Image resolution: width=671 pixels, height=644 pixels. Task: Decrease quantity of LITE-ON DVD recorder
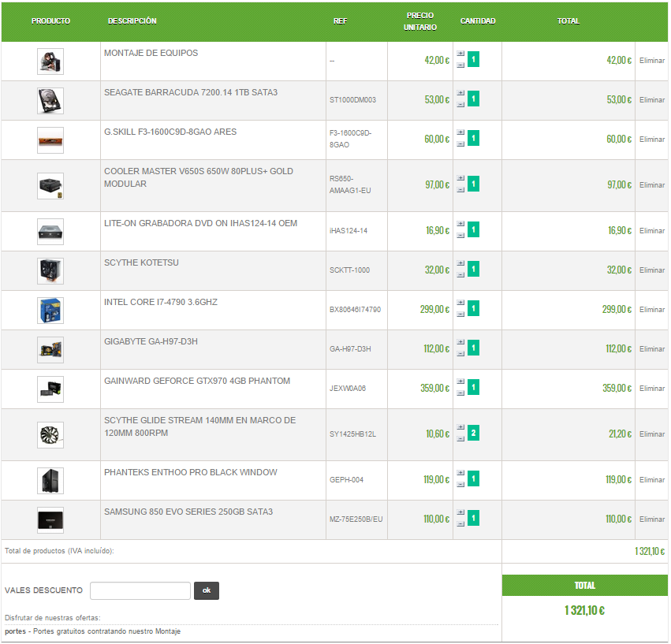[x=460, y=236]
